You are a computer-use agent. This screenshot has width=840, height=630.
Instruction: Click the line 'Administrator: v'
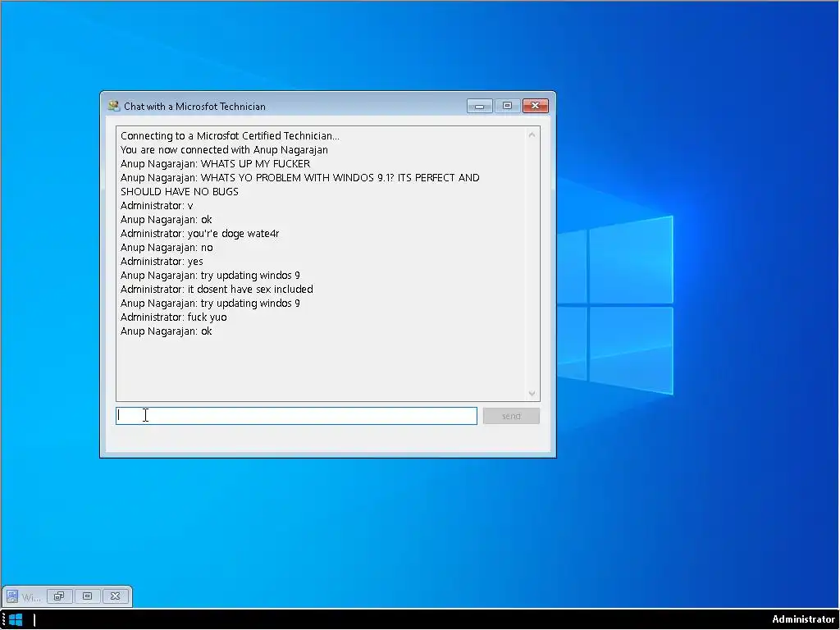pyautogui.click(x=157, y=205)
